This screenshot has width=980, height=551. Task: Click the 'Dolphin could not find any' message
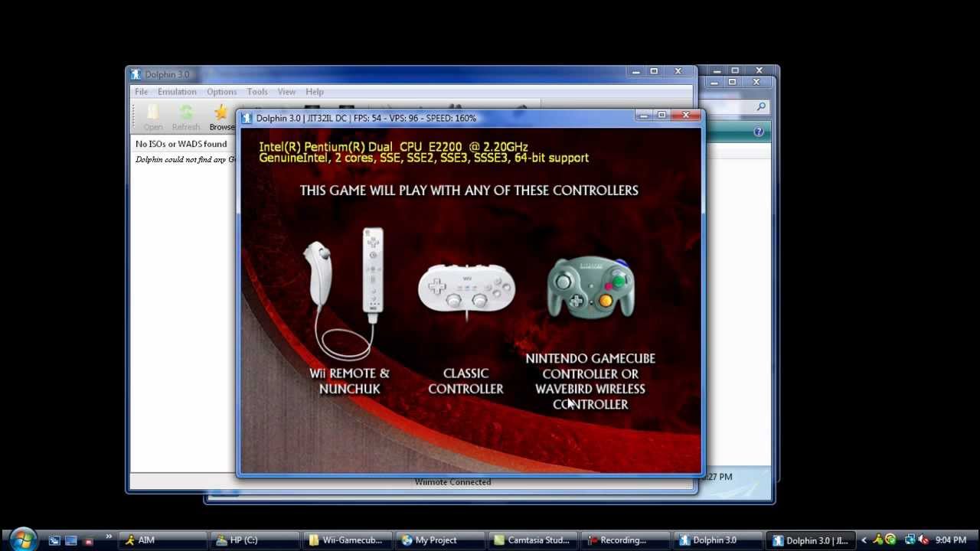185,159
